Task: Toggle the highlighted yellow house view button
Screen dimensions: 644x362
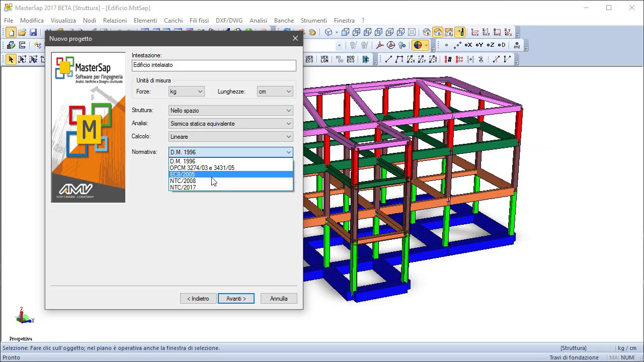Action: (x=438, y=32)
